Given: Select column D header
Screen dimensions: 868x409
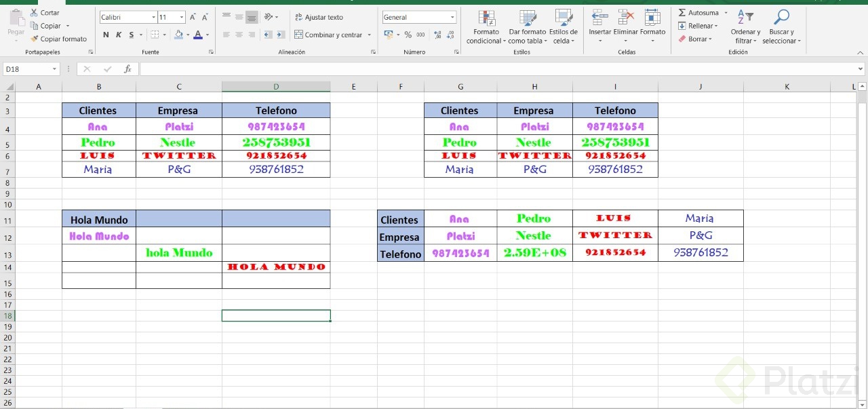Looking at the screenshot, I should pyautogui.click(x=276, y=86).
